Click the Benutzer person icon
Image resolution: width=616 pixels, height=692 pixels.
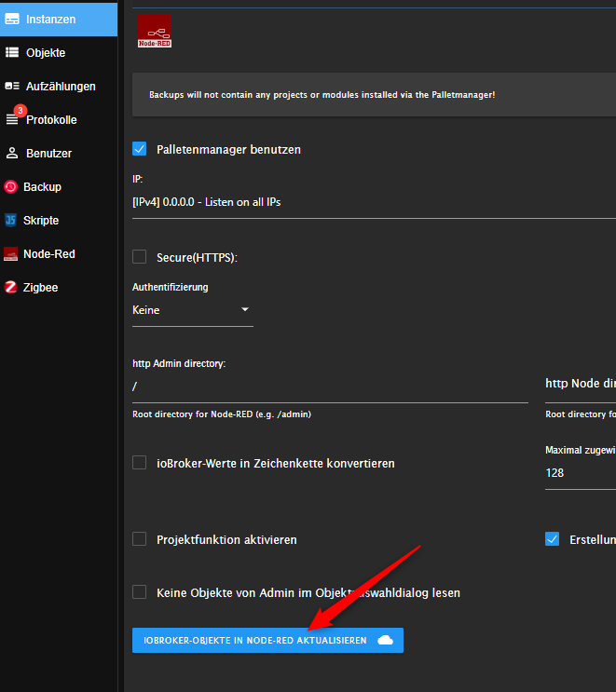12,153
